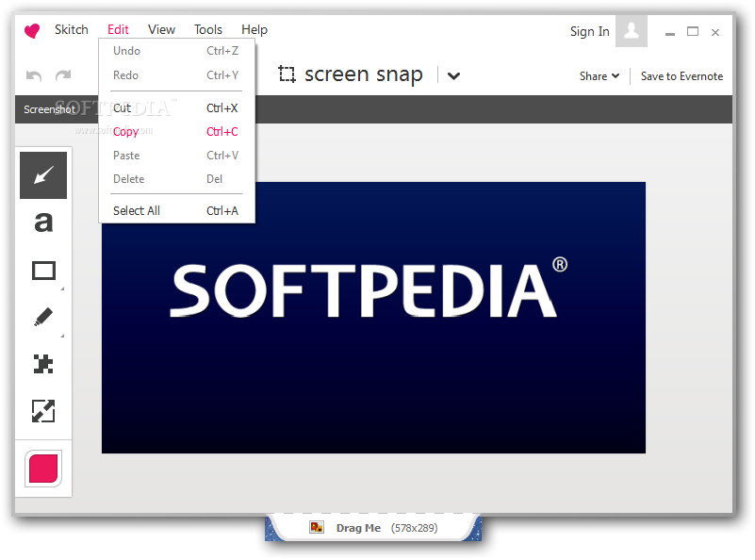Image resolution: width=755 pixels, height=560 pixels.
Task: Expand rectangle tool shape options triangle
Action: point(62,288)
